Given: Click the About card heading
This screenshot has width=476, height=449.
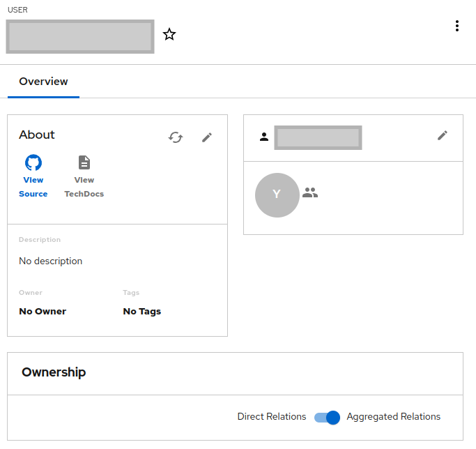Looking at the screenshot, I should (37, 135).
